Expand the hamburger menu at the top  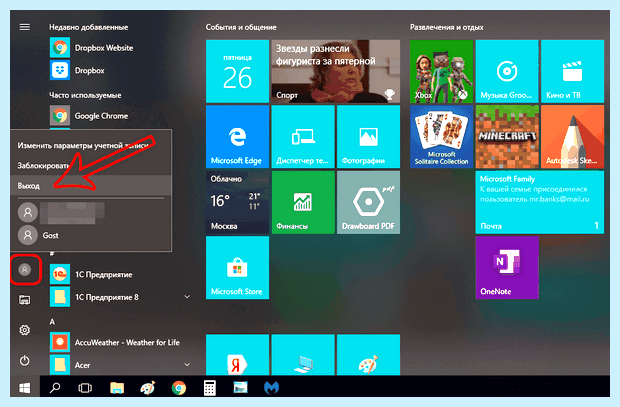tap(25, 27)
